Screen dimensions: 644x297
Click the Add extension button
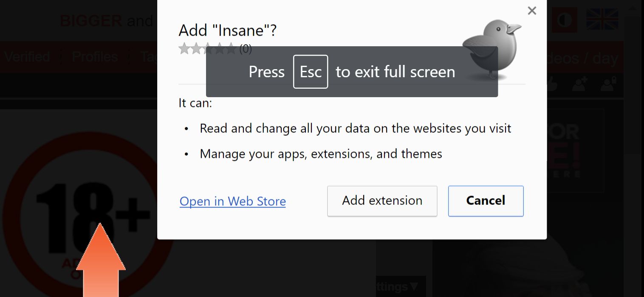click(382, 201)
